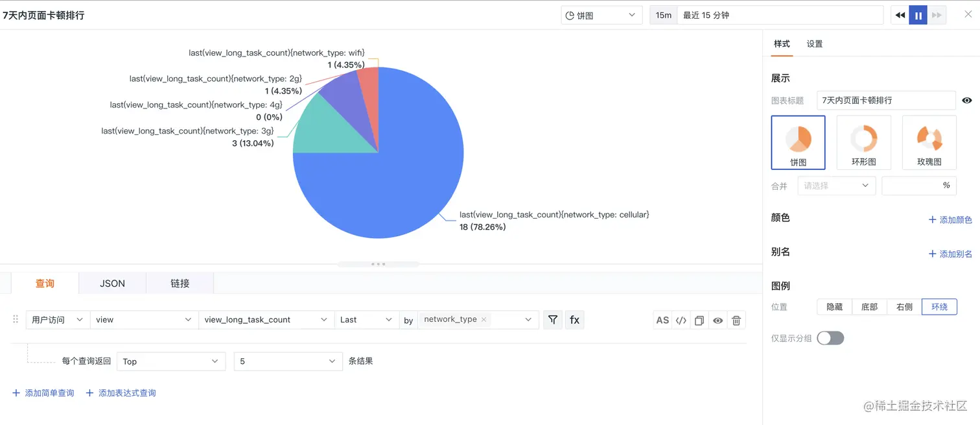Click the network_type: wifi legend label

277,53
